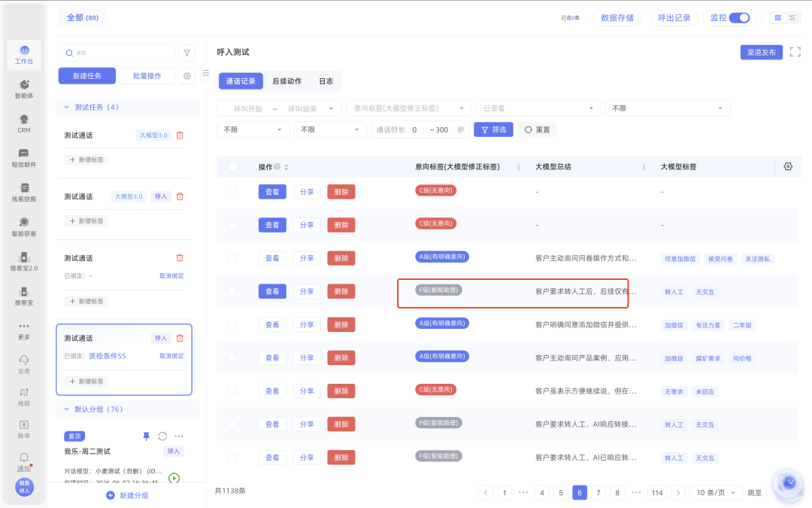This screenshot has width=812, height=508.
Task: Tick checkbox of 客户要求转人工,AI响应转接 row
Action: point(232,424)
